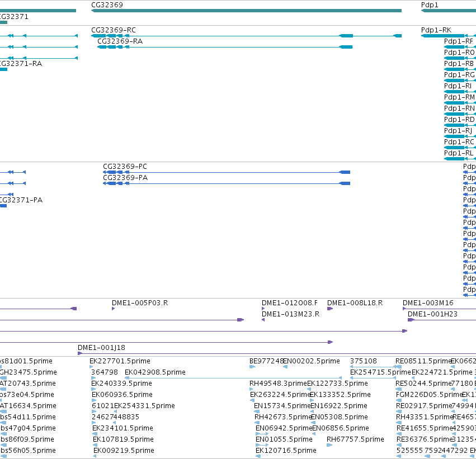Open EST EK133352.5prime
Screen dimensions: 476x459
tap(340, 395)
